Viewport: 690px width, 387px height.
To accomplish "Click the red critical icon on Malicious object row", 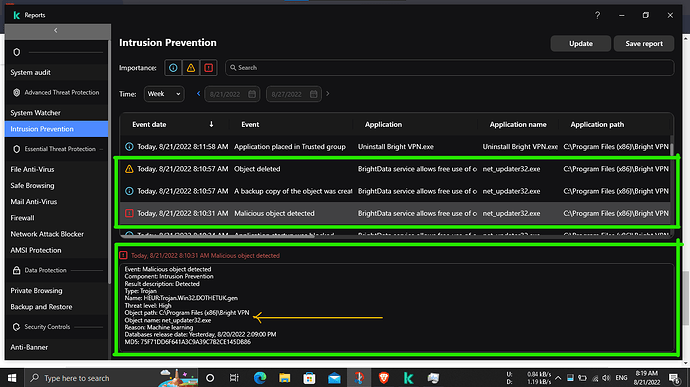I will coord(129,213).
